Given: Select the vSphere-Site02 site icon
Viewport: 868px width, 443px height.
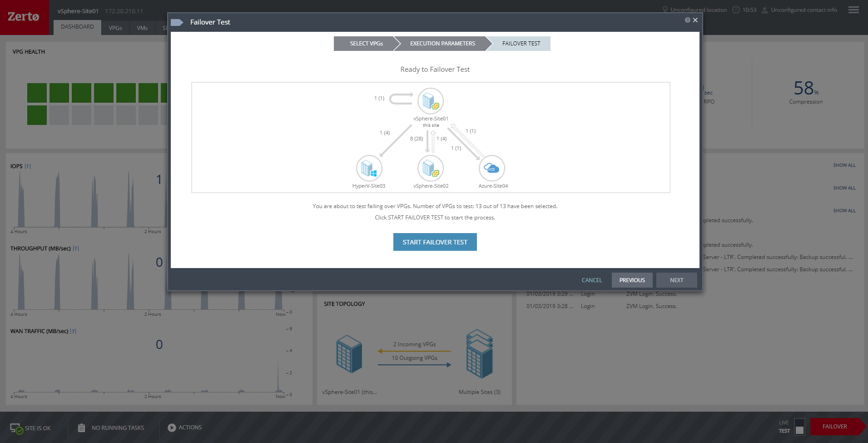Looking at the screenshot, I should click(x=431, y=168).
